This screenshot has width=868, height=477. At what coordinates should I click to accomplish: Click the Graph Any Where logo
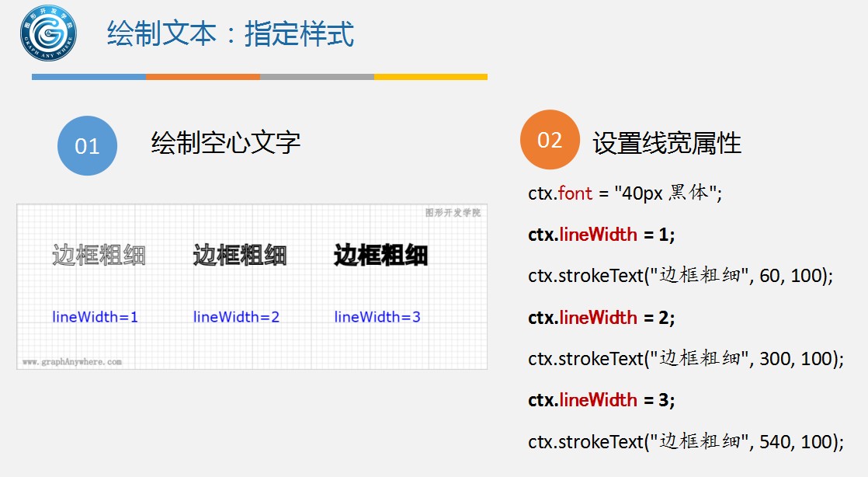click(48, 33)
